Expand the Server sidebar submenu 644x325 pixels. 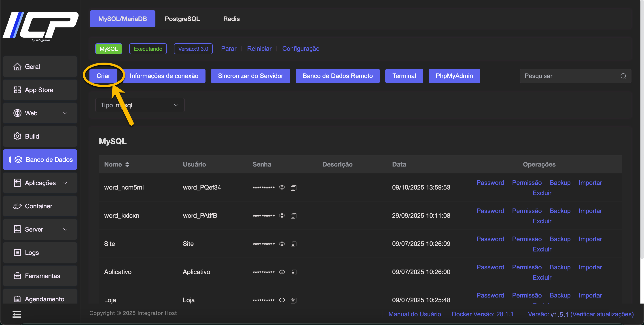tap(65, 229)
